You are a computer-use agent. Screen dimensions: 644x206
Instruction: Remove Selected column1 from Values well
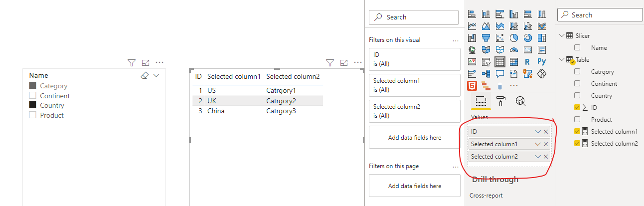[x=546, y=144]
